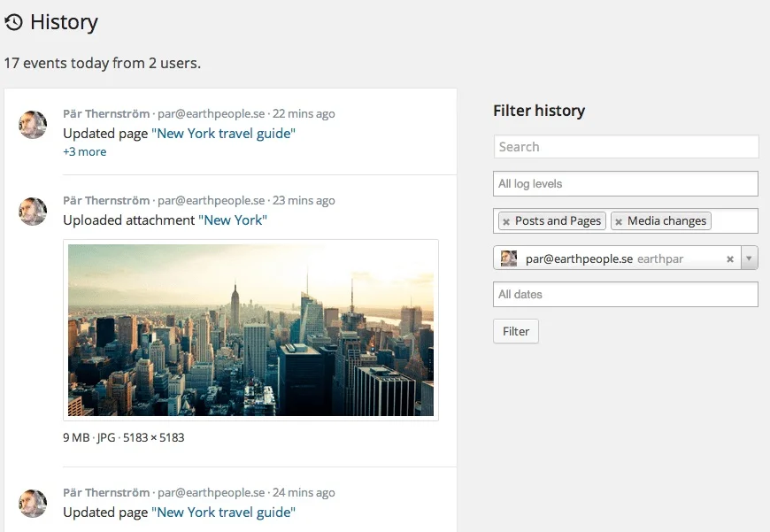Click par@earthpeople.se email in upload entry
The image size is (770, 532).
pyautogui.click(x=212, y=200)
